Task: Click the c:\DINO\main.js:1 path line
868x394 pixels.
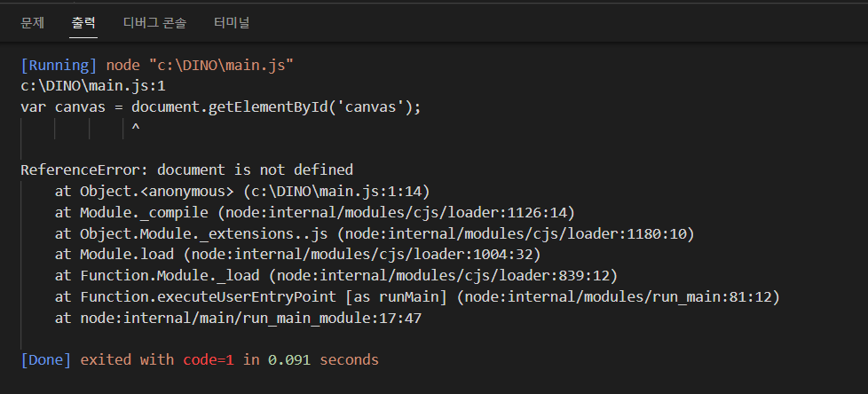Action: (x=93, y=86)
